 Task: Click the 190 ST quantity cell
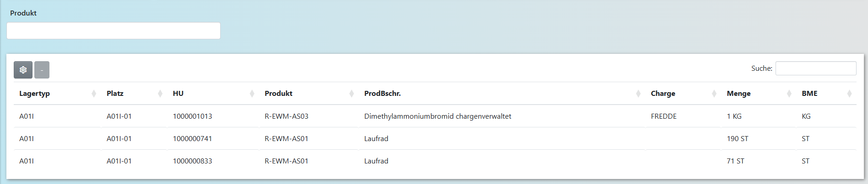pyautogui.click(x=737, y=139)
